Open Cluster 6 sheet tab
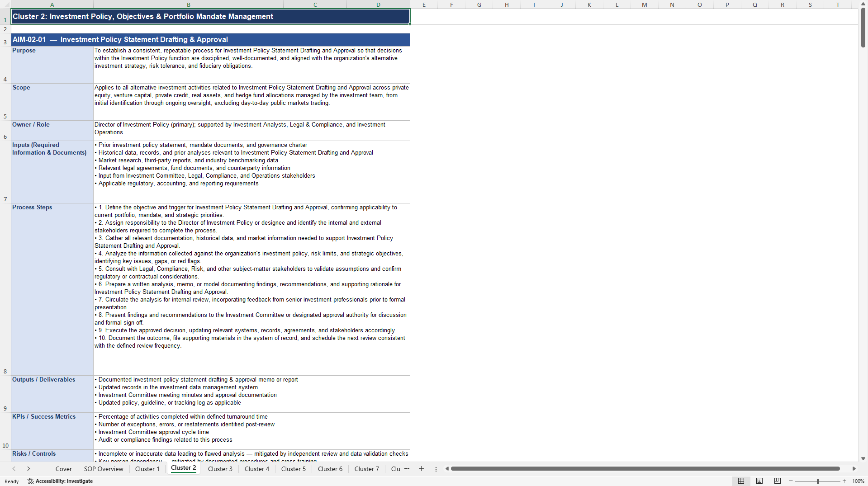Viewport: 868px width, 486px height. pyautogui.click(x=330, y=469)
